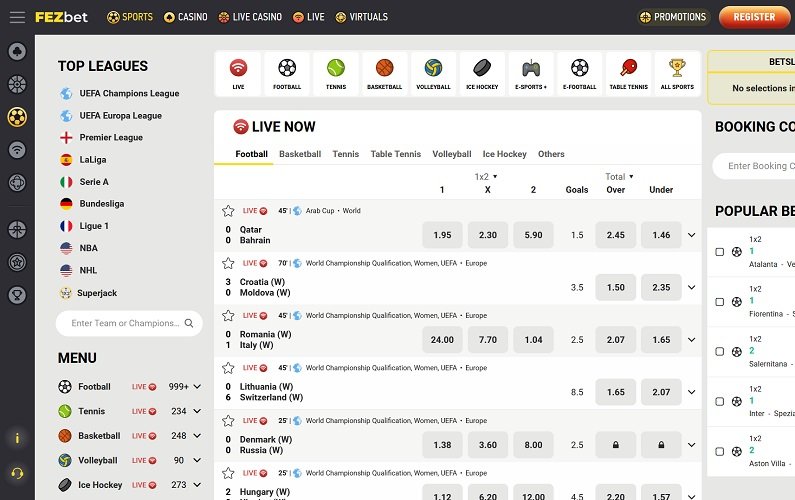Expand Football in the side menu

197,386
